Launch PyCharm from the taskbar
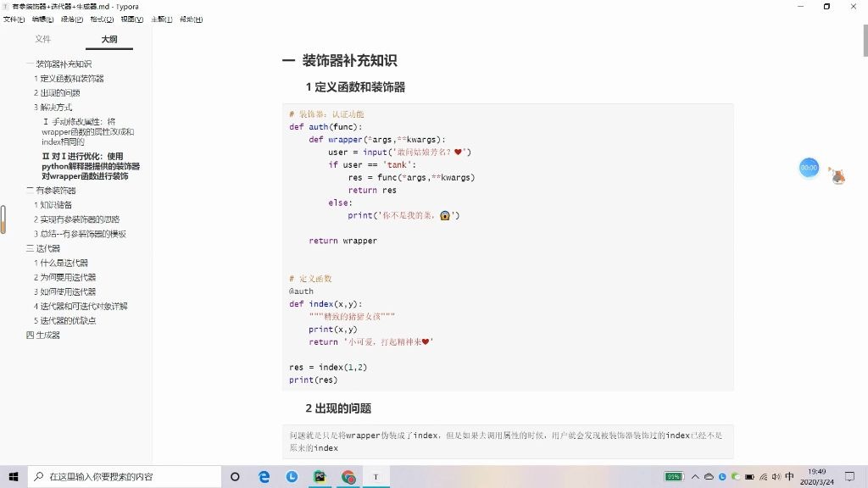The image size is (868, 488). (320, 476)
